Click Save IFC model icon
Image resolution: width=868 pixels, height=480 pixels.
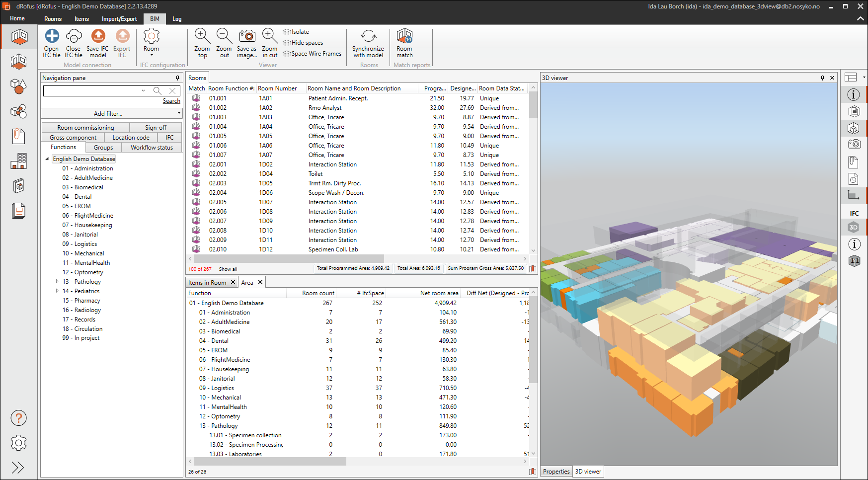[98, 36]
